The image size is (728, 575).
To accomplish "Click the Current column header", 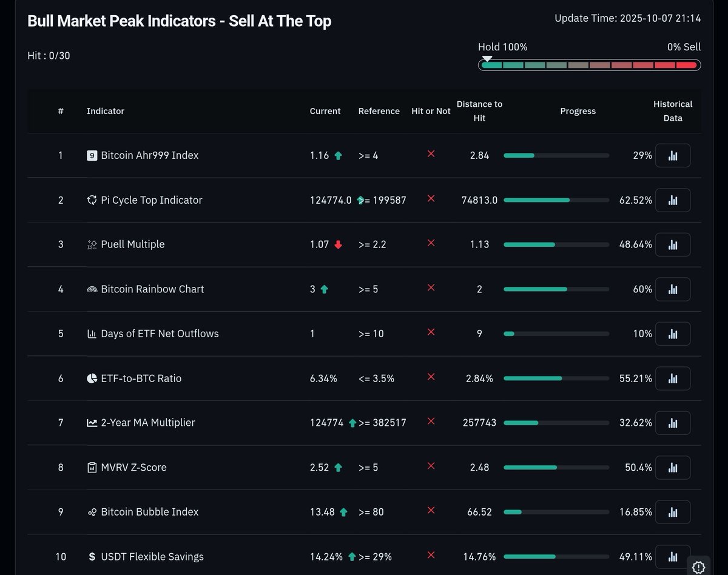I will pyautogui.click(x=325, y=111).
